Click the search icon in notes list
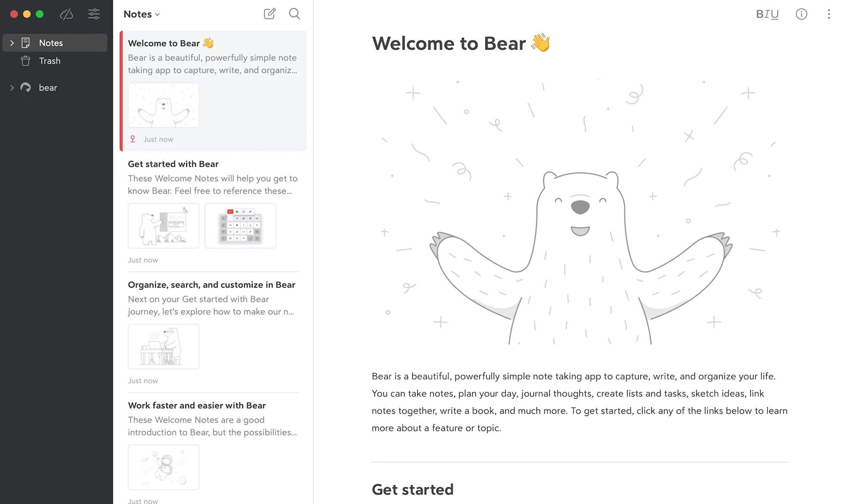This screenshot has height=504, width=845. tap(294, 14)
